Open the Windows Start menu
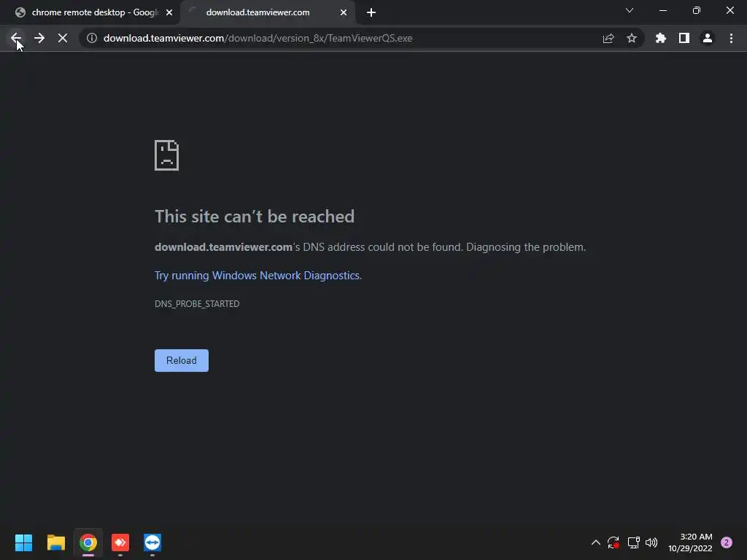This screenshot has height=560, width=747. (24, 542)
